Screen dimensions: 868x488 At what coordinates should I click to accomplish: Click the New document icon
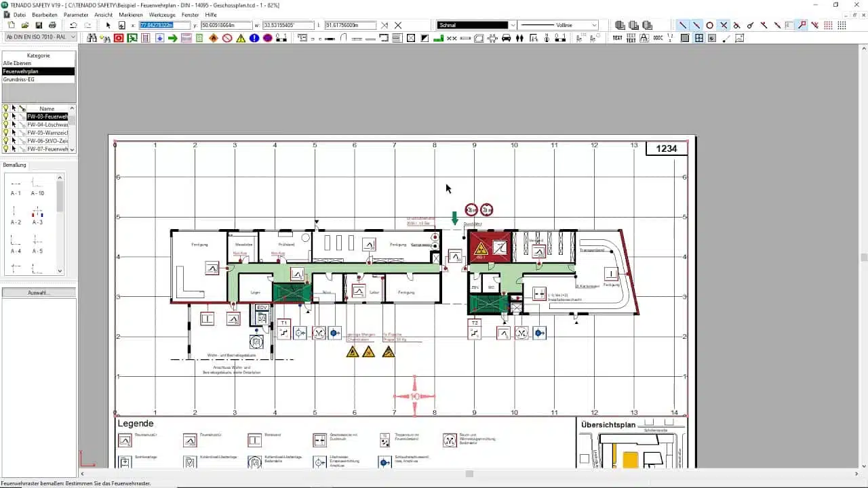click(12, 25)
